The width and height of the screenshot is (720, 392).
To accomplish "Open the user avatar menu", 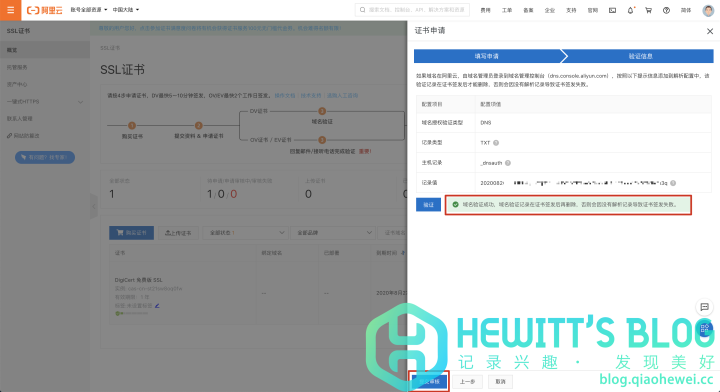I will pyautogui.click(x=709, y=10).
